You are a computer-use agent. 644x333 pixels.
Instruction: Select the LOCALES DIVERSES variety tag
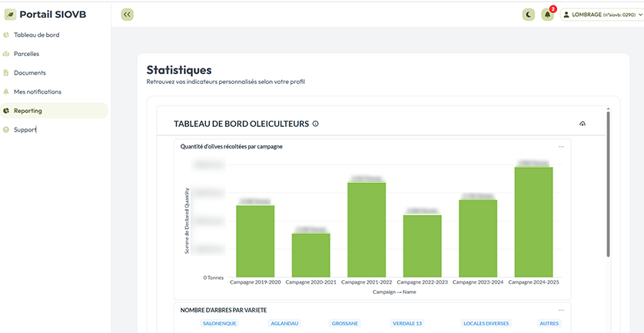pyautogui.click(x=486, y=324)
